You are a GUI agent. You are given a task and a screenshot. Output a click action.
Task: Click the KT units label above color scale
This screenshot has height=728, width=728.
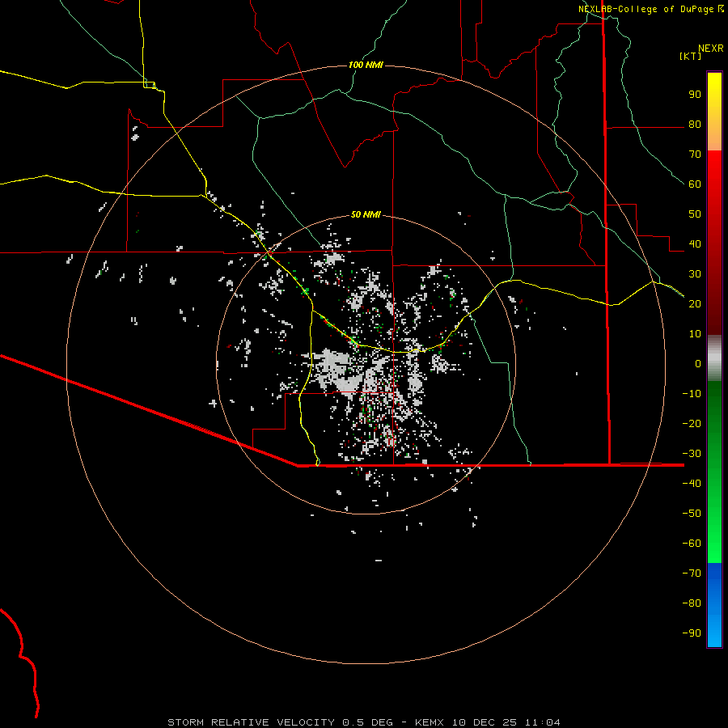pyautogui.click(x=691, y=56)
